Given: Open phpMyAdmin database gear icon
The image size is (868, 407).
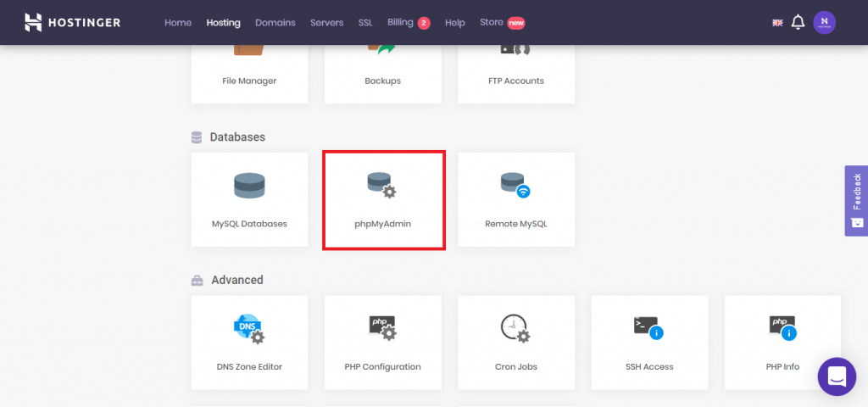Looking at the screenshot, I should [x=382, y=185].
